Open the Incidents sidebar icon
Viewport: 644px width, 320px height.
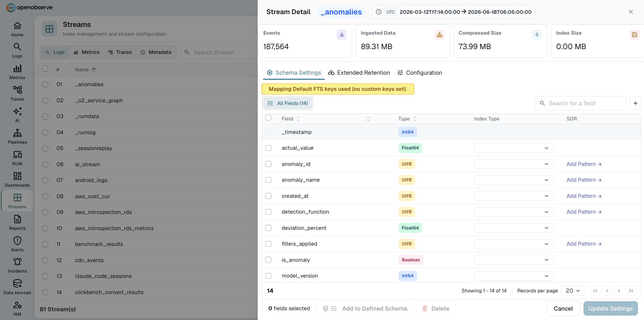click(17, 265)
